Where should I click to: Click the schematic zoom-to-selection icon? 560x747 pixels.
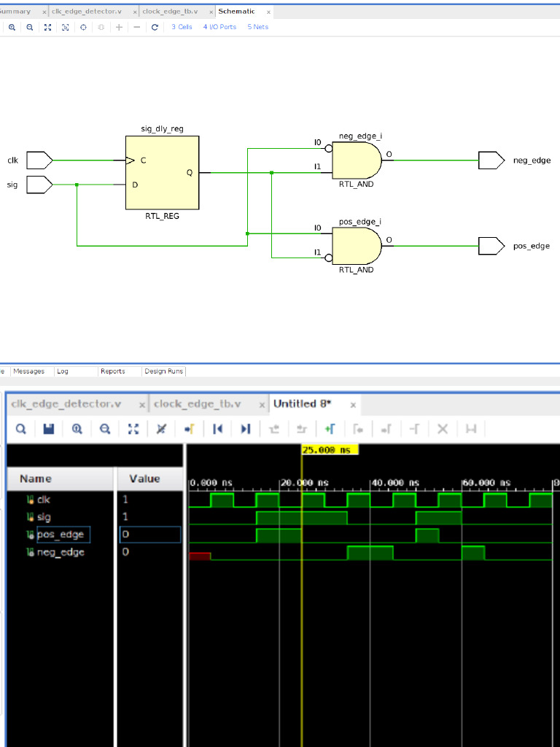pyautogui.click(x=65, y=27)
